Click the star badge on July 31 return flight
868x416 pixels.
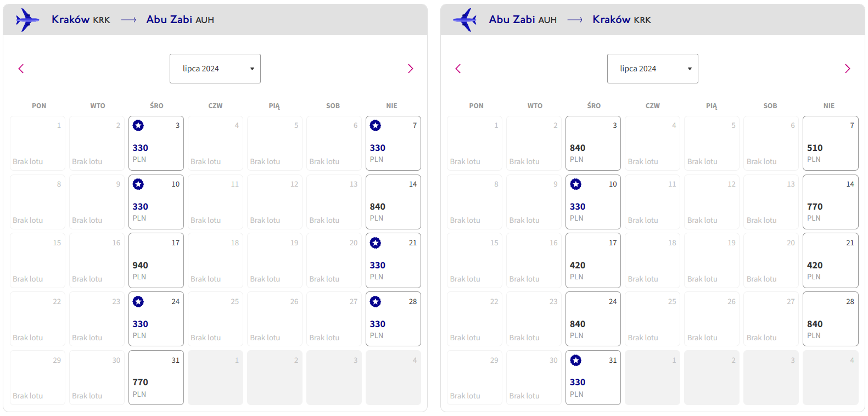[575, 361]
